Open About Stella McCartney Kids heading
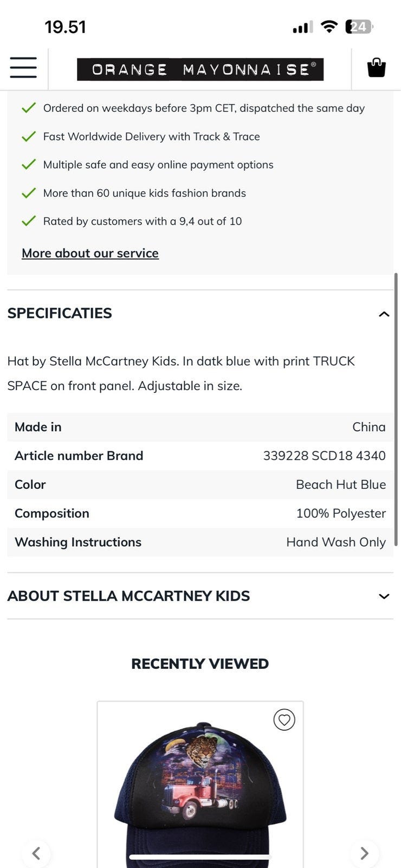 (x=128, y=596)
